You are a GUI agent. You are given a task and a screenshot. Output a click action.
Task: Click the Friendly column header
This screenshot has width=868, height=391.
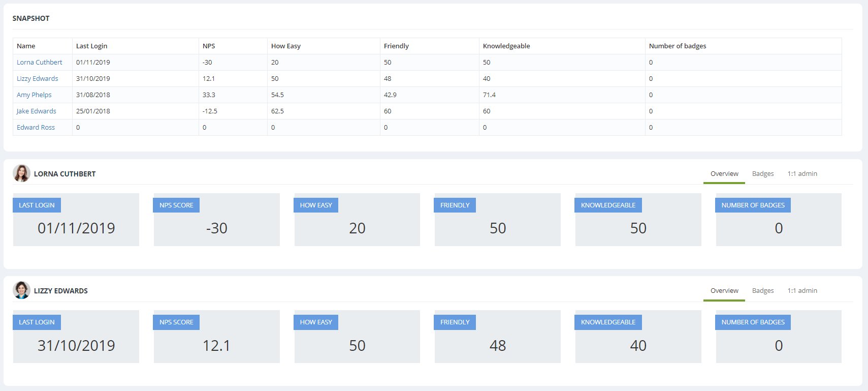[x=430, y=46]
